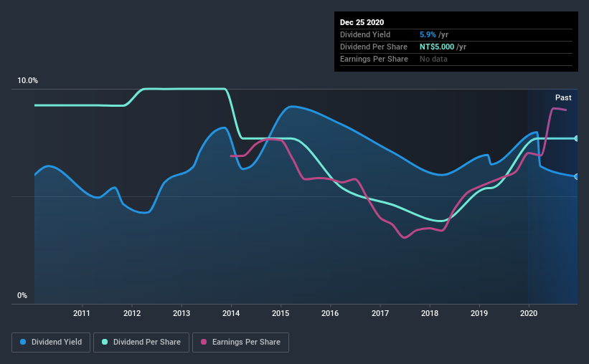Screen dimensions: 589x364
Task: Click the Past label in chart
Action: (563, 97)
